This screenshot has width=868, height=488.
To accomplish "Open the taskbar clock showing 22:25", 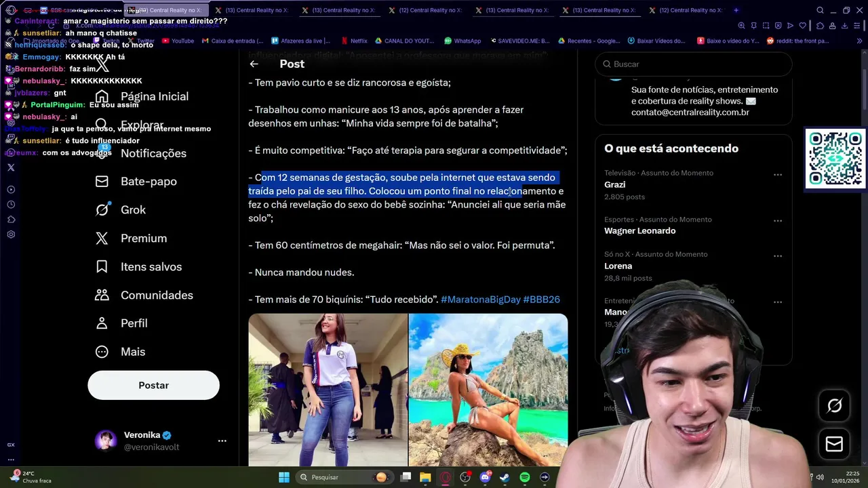I will 846,477.
